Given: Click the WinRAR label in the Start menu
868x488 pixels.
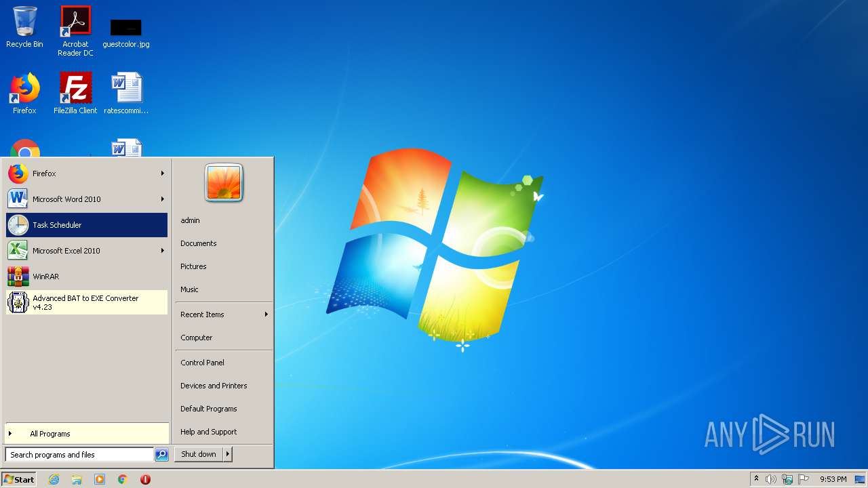Looking at the screenshot, I should [x=45, y=277].
